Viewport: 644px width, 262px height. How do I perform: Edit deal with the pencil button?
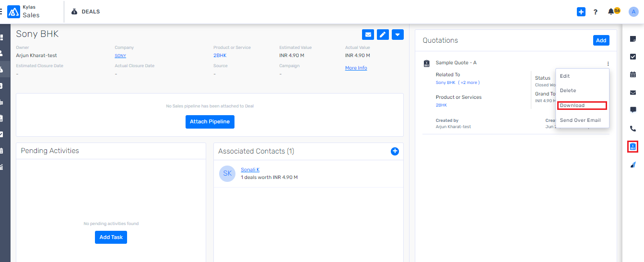tap(383, 35)
